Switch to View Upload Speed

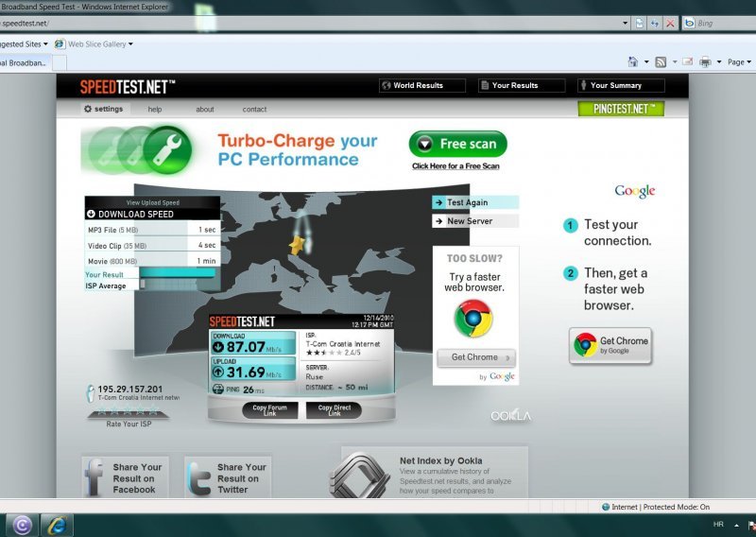[x=153, y=202]
